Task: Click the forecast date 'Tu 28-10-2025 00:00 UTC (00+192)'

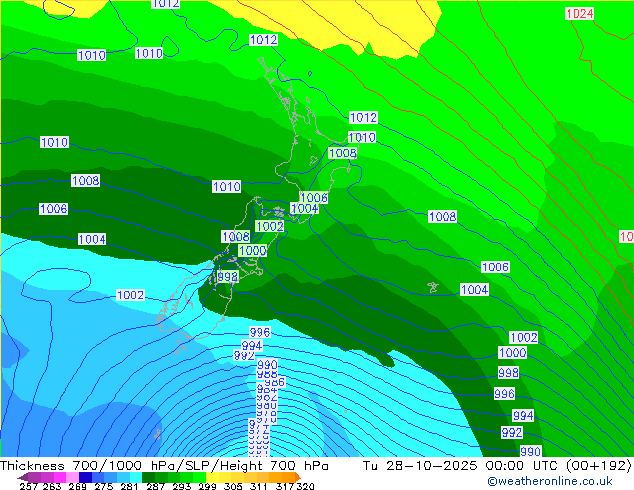Action: [497, 466]
